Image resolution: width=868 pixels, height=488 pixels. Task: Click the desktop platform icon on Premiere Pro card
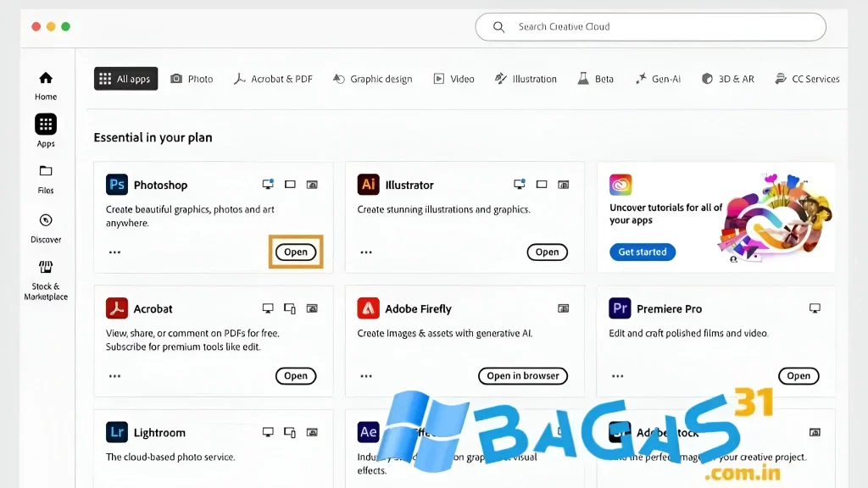[815, 308]
